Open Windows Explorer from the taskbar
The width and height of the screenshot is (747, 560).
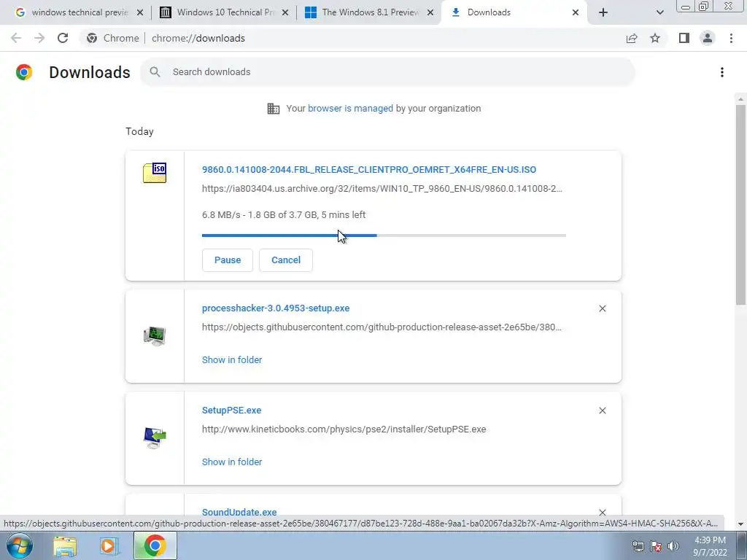pos(65,547)
